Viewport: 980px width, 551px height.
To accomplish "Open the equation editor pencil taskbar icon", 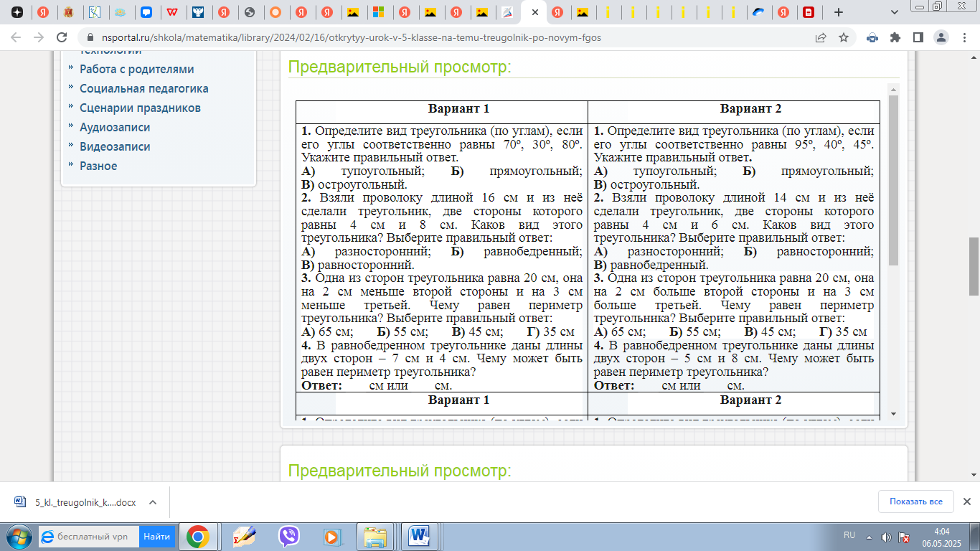I will (x=244, y=536).
